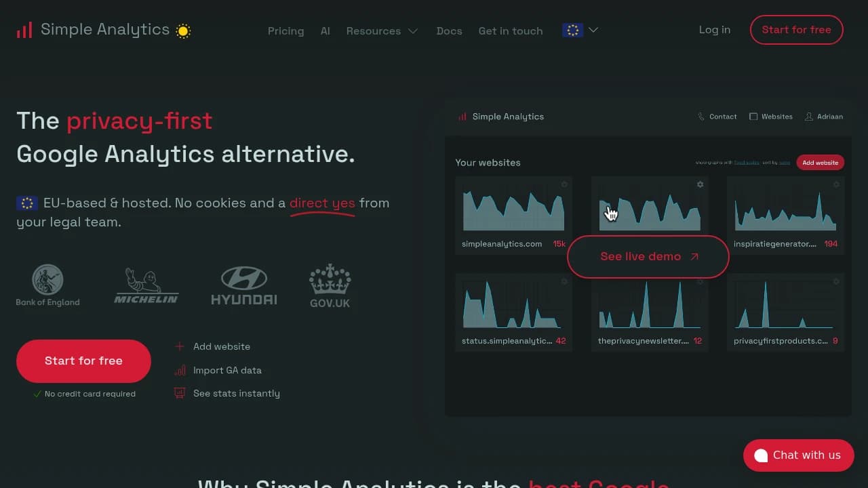Click the green check next to No credit card
868x488 pixels.
37,394
